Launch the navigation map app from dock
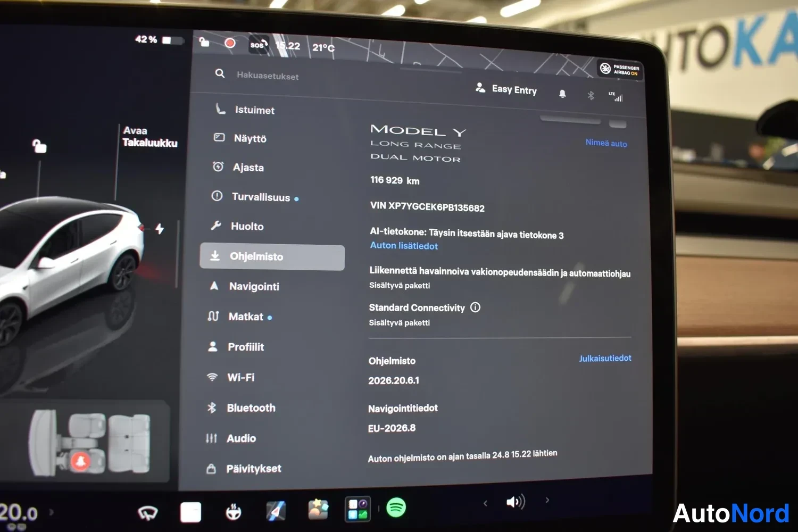 [x=276, y=511]
